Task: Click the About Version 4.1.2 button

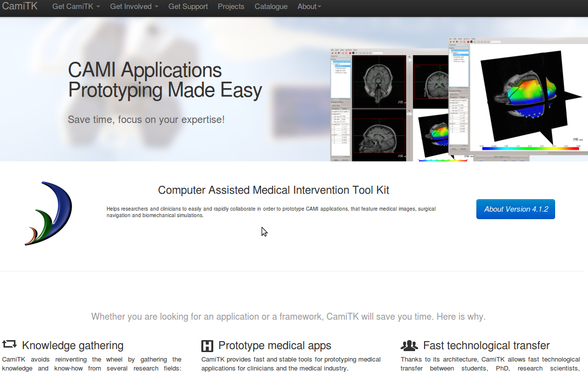Action: click(x=516, y=209)
